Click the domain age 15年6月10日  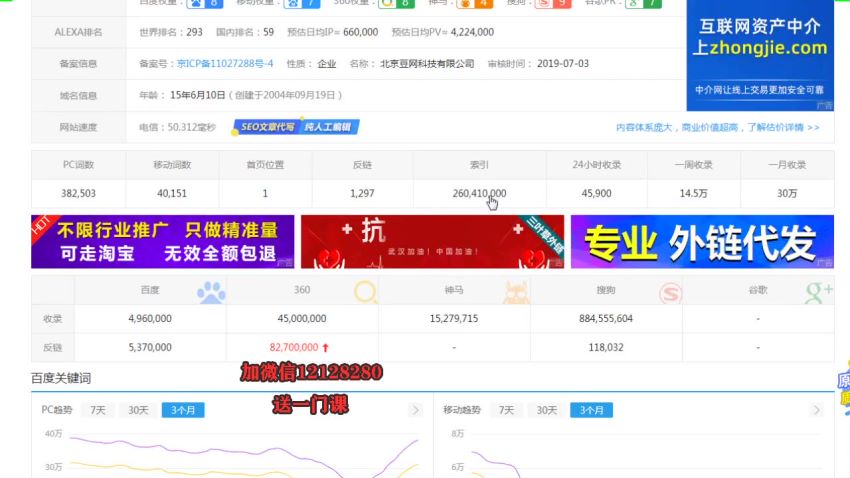point(198,95)
